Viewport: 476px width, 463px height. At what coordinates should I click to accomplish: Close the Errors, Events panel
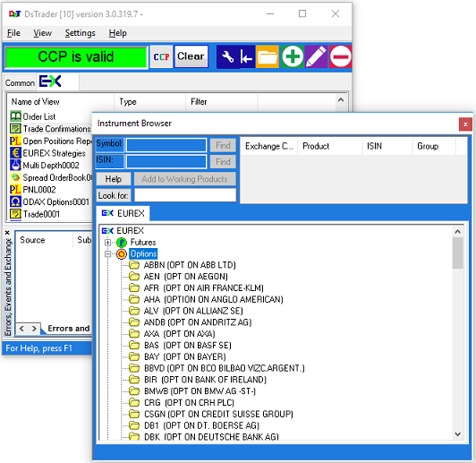coord(7,233)
